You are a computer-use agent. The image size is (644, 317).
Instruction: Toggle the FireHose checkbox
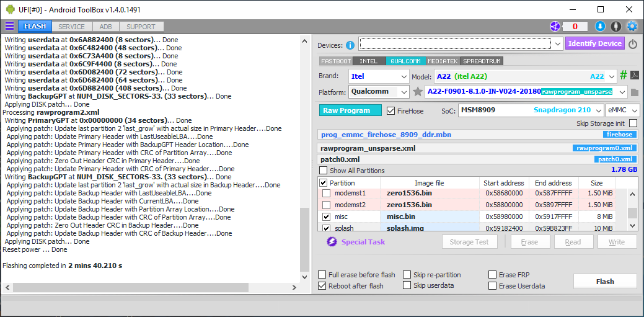390,110
